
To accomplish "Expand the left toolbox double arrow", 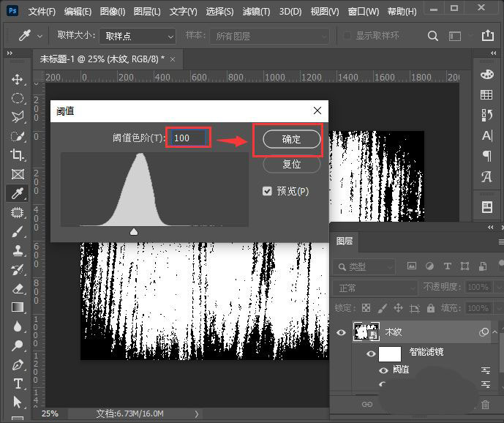I will (10, 53).
